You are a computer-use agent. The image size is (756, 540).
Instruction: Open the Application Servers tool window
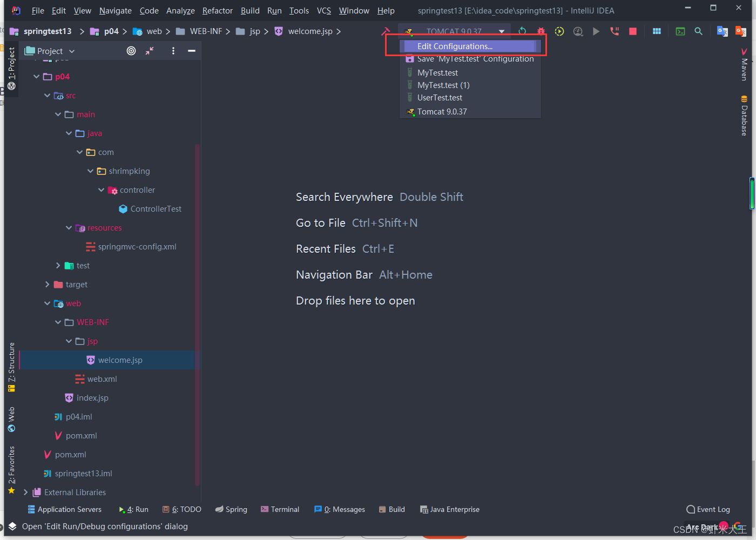[64, 509]
